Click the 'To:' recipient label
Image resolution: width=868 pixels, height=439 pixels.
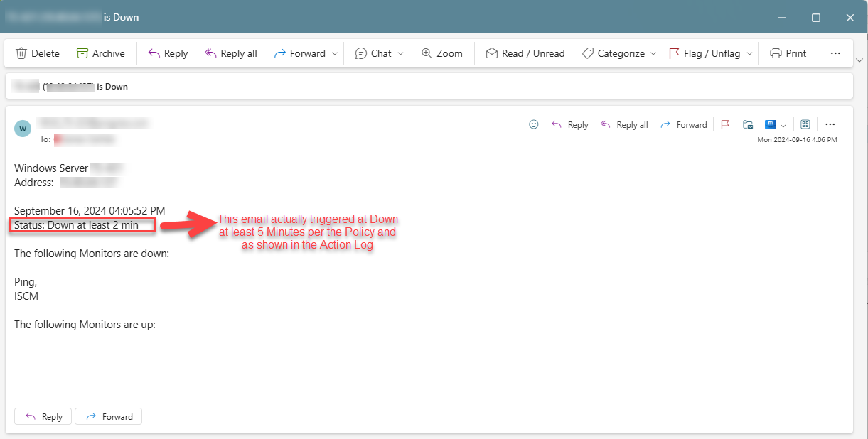tap(45, 140)
